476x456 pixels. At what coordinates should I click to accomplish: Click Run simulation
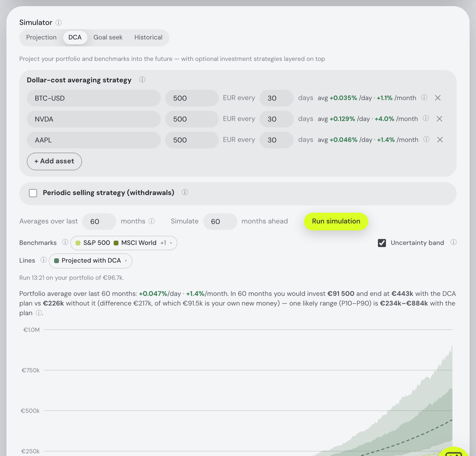click(x=336, y=222)
